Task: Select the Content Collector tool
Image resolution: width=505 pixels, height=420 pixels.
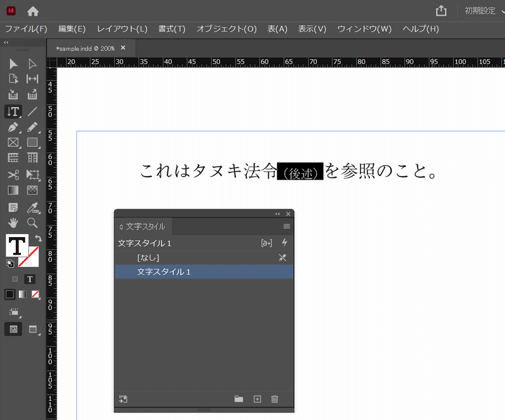Action: 13,95
